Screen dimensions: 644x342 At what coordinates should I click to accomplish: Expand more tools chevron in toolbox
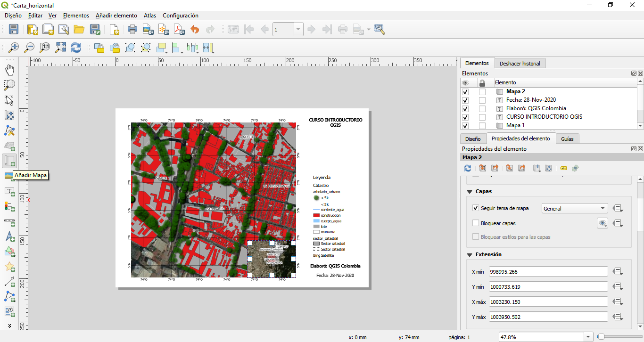pos(9,326)
